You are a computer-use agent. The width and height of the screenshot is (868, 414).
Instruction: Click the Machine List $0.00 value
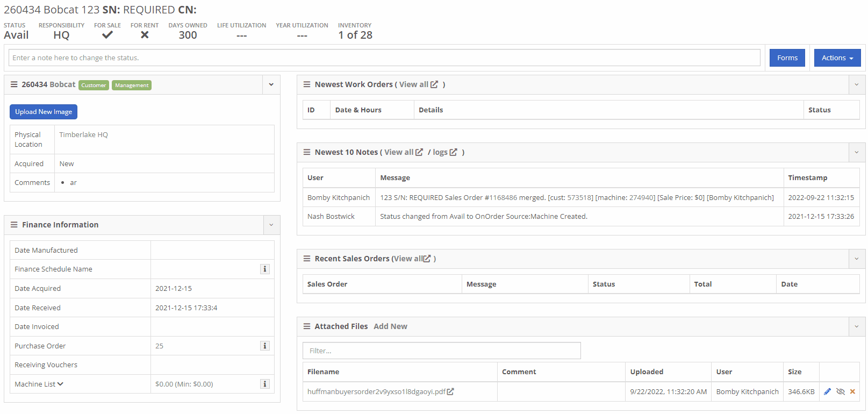tap(184, 384)
